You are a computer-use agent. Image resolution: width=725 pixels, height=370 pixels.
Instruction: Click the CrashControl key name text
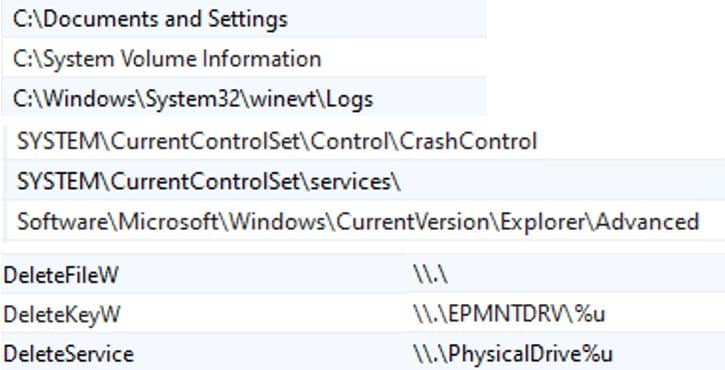[x=468, y=142]
